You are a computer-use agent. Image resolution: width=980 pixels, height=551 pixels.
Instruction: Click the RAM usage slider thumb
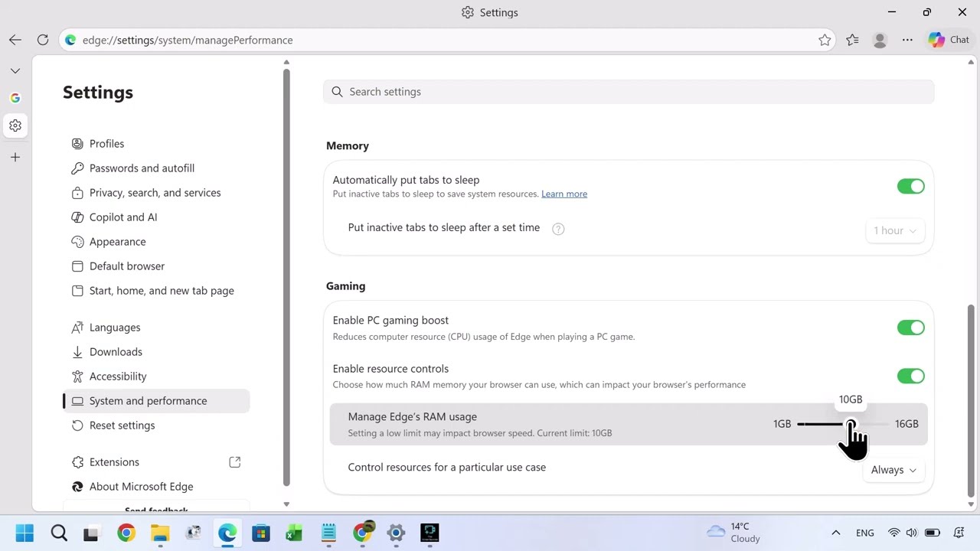851,424
